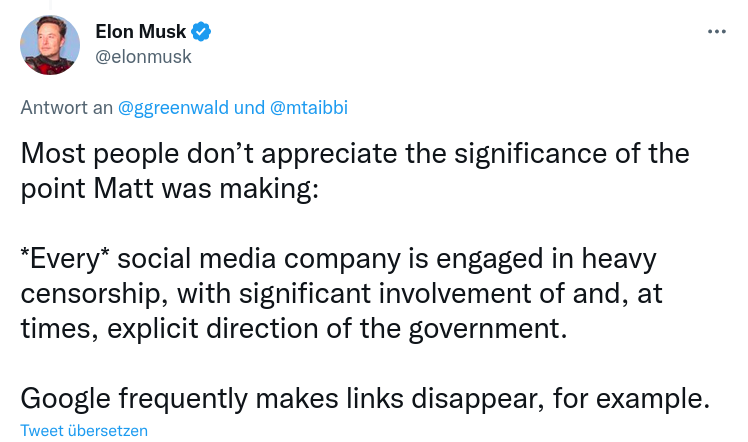Click the 'Antwort an' label

point(66,108)
